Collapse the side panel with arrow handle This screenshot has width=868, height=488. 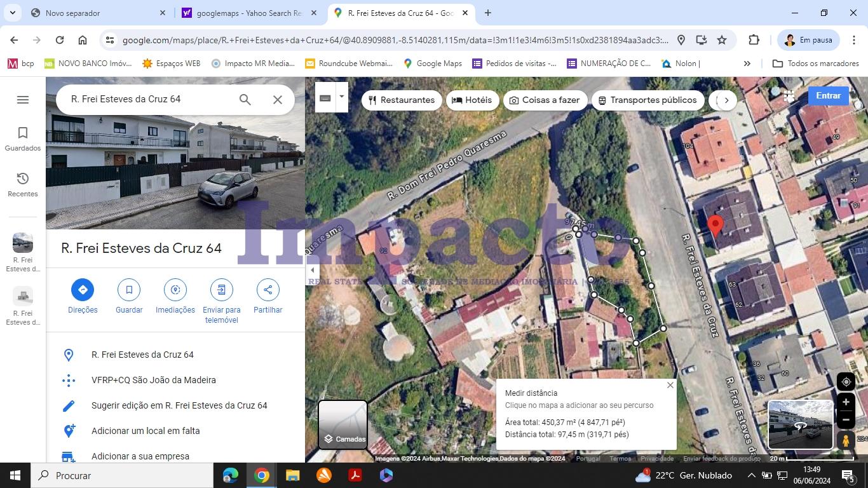pos(312,271)
